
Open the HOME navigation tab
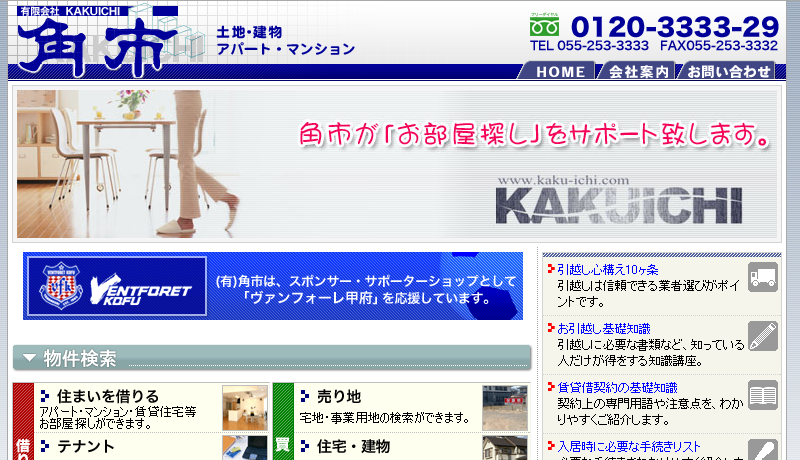pos(559,71)
